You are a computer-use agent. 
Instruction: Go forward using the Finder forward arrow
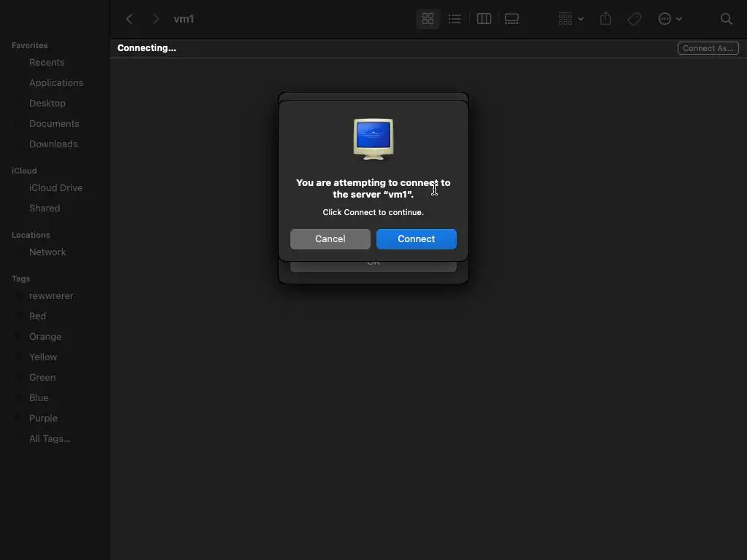pos(155,19)
